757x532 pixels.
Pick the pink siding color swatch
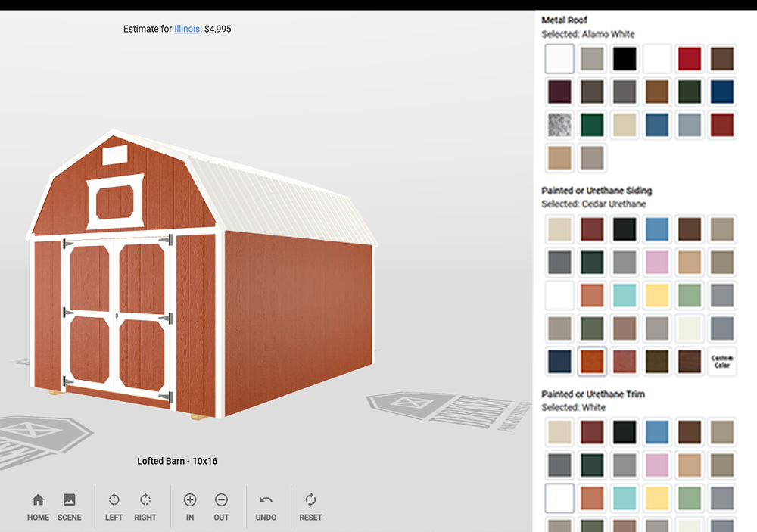(657, 263)
